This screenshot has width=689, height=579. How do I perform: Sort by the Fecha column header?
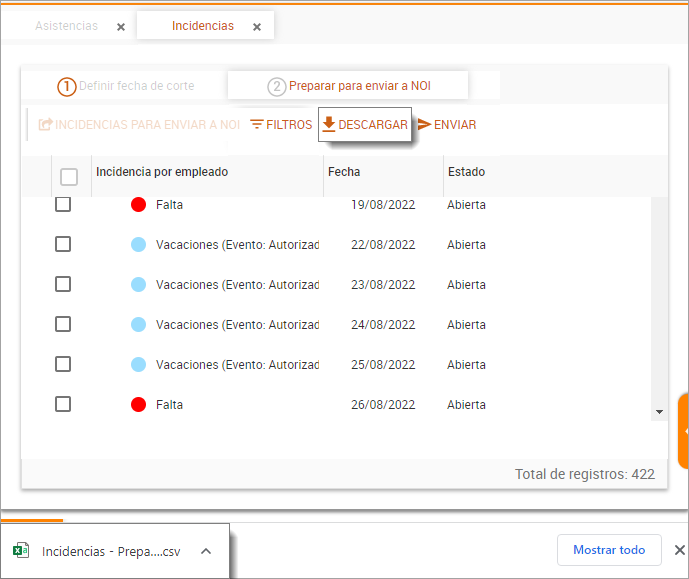click(344, 172)
